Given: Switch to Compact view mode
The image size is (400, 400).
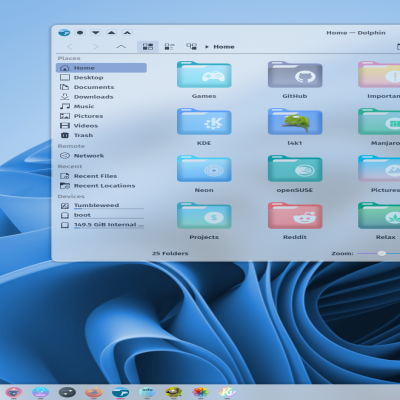Looking at the screenshot, I should point(169,47).
